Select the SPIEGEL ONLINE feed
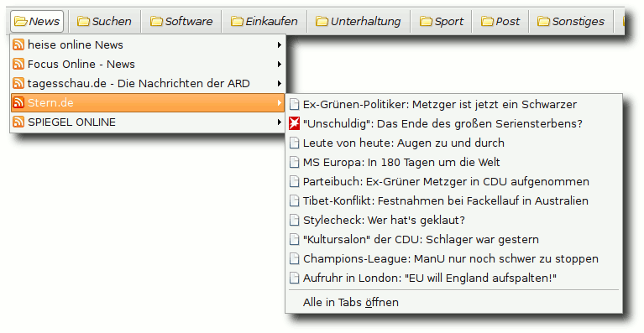 [148, 122]
